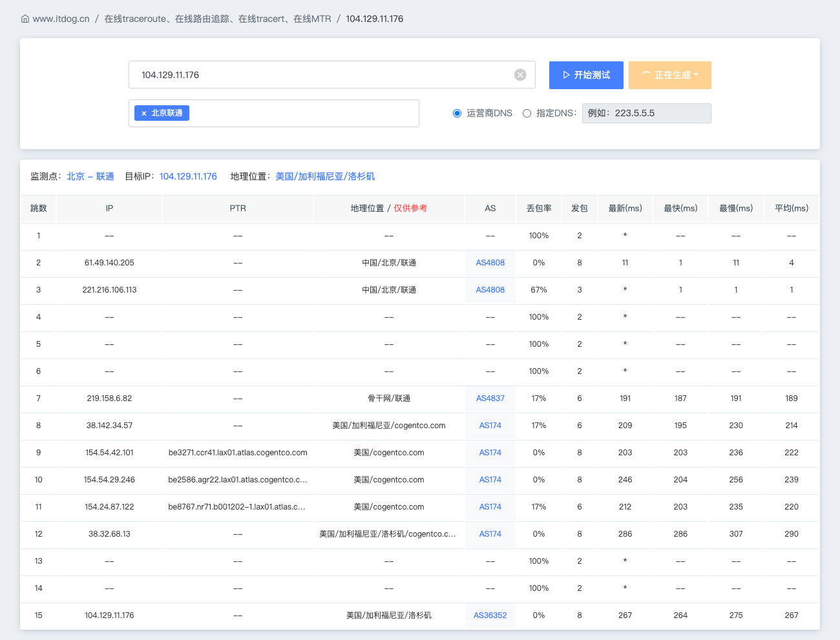Click the 跳数 column header

pyautogui.click(x=39, y=209)
